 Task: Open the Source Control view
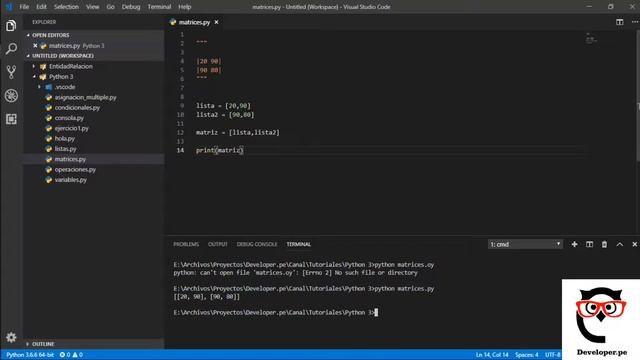[11, 72]
